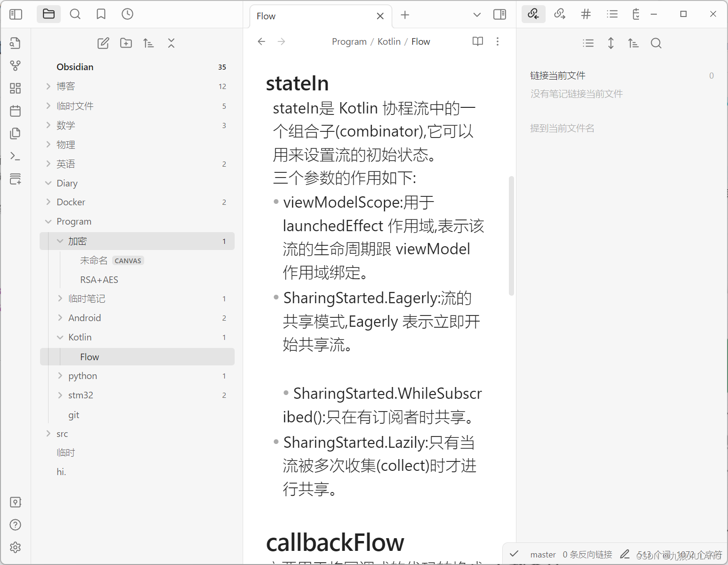Create a new note from explorer toolbar
The width and height of the screenshot is (728, 565).
(103, 43)
